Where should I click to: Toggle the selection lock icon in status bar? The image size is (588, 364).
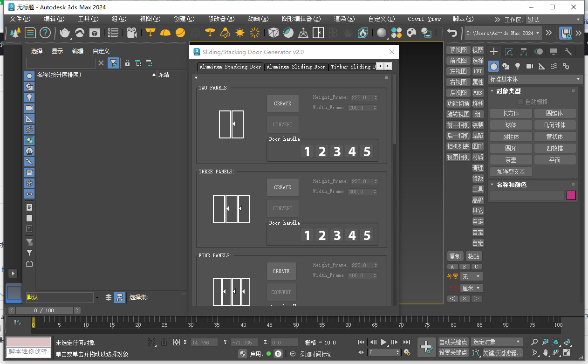[164, 342]
